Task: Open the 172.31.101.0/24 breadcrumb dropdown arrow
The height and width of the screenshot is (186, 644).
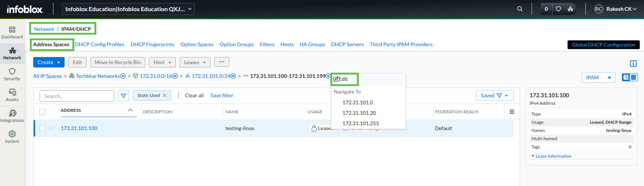Action: click(233, 76)
